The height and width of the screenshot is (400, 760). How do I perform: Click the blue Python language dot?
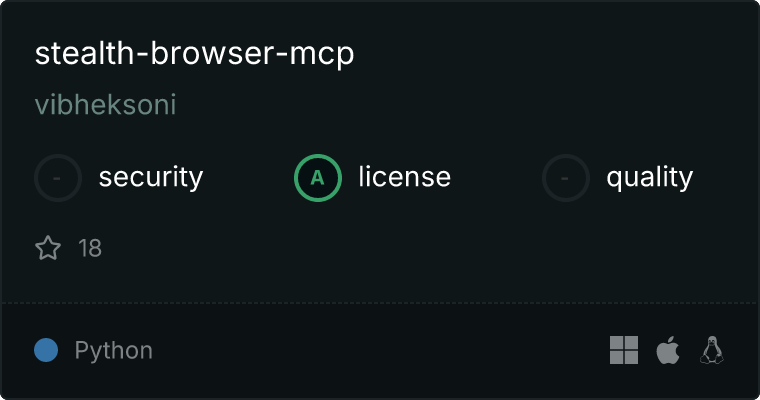click(x=46, y=350)
